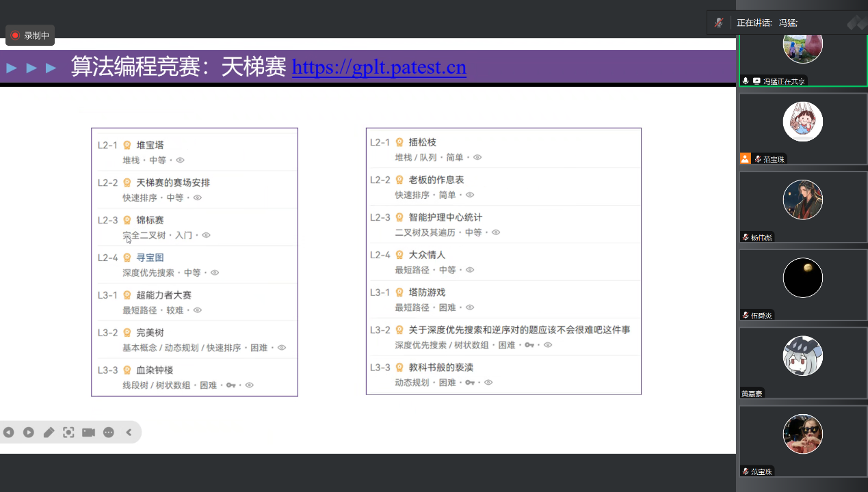
Task: Open the gplt.patest.cn hyperlink
Action: pos(379,68)
